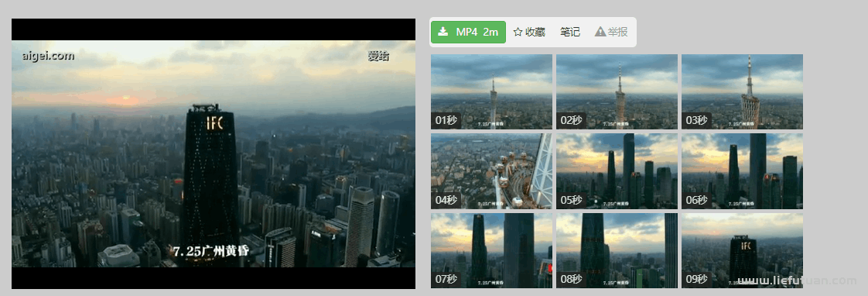Download the MP4 2m video file
This screenshot has width=868, height=296.
tap(468, 32)
